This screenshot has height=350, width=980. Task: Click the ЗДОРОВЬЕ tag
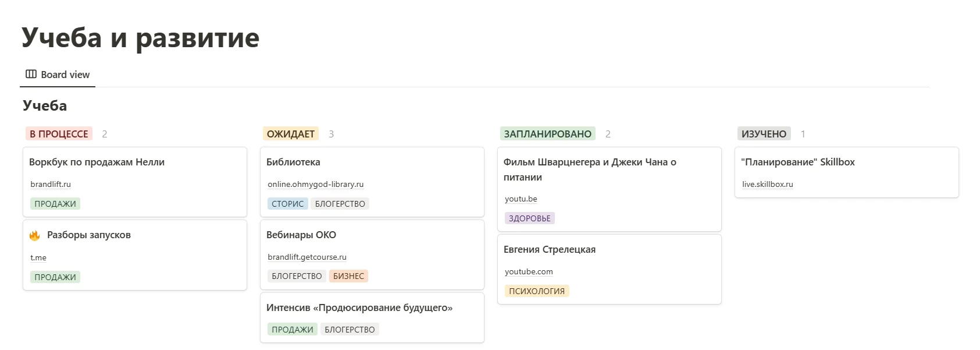(529, 218)
